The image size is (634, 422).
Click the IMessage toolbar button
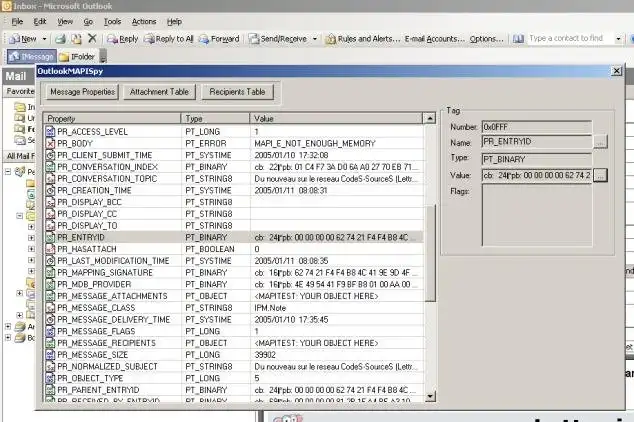click(32, 57)
